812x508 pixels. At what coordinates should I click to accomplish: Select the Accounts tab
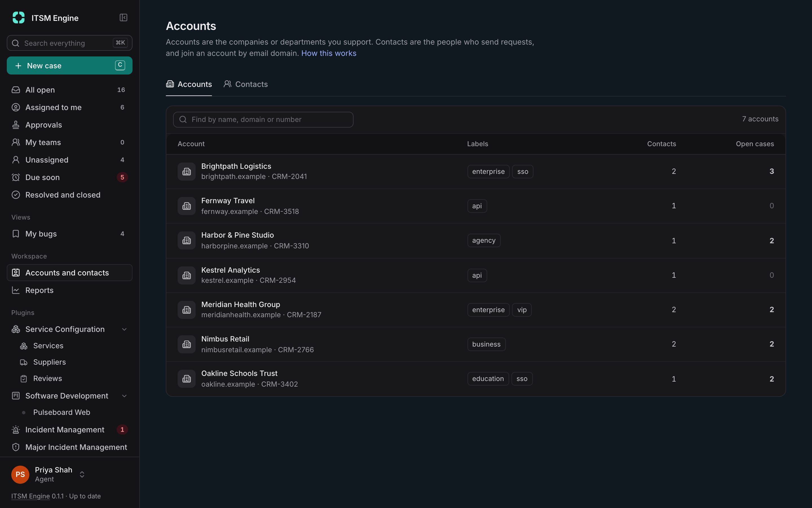pos(189,84)
